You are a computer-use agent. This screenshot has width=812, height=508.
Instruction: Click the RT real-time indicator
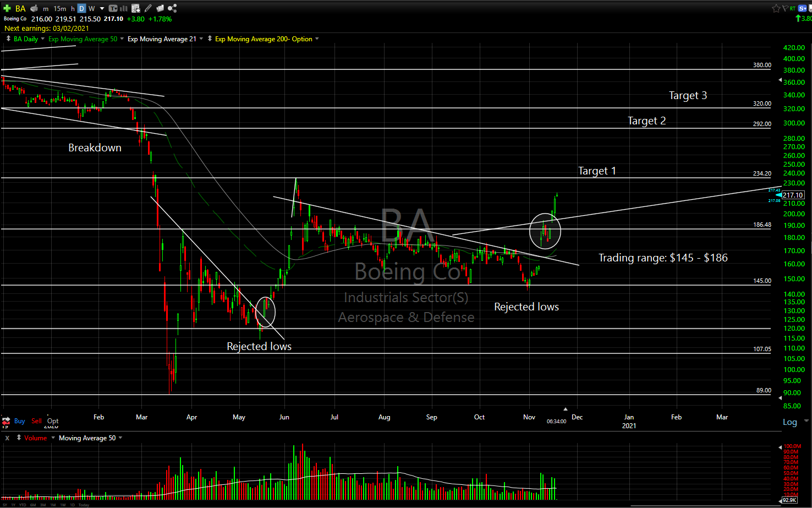tap(793, 8)
